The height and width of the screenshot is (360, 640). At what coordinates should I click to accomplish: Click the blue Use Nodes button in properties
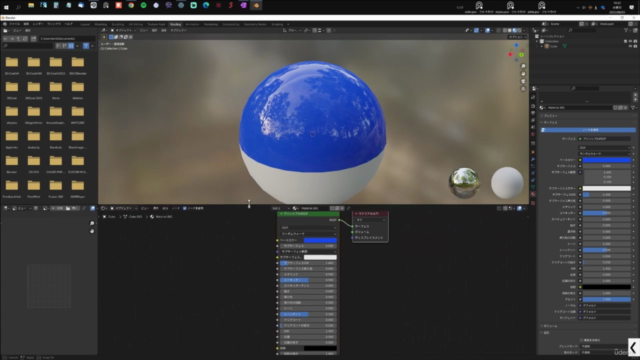[588, 130]
